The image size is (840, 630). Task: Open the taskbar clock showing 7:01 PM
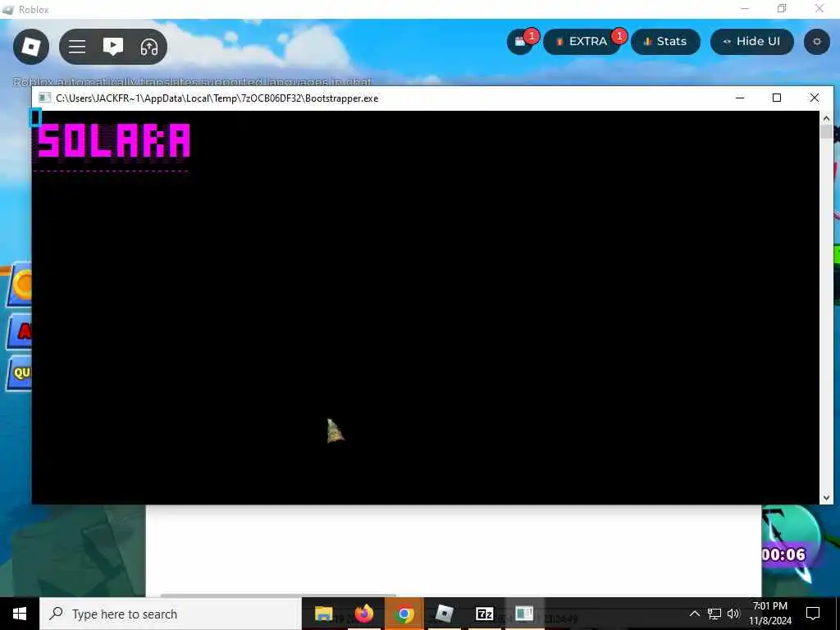tap(769, 614)
